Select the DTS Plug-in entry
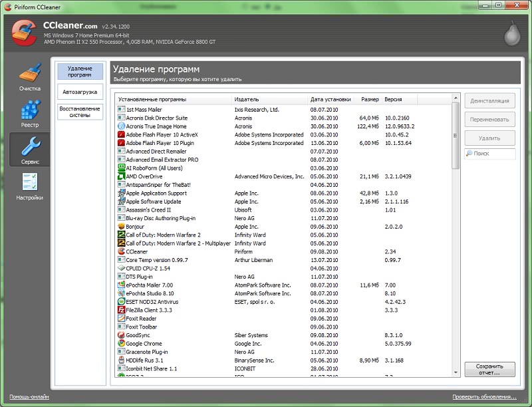The width and height of the screenshot is (532, 407). click(x=139, y=277)
